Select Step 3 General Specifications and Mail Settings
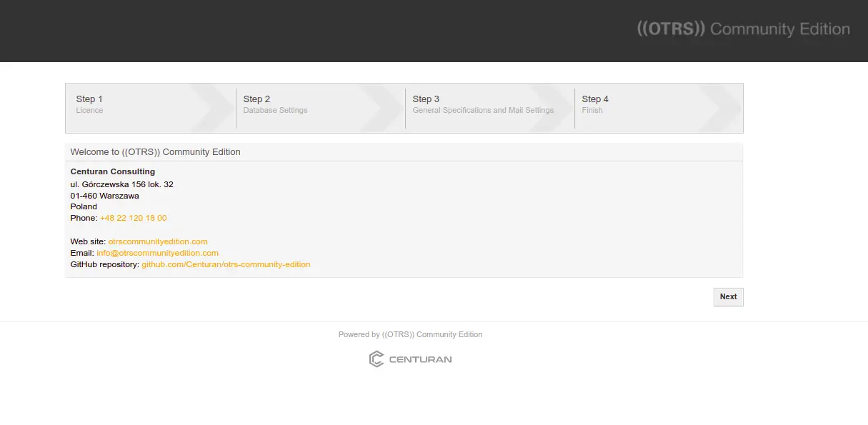Image resolution: width=868 pixels, height=425 pixels. click(489, 109)
